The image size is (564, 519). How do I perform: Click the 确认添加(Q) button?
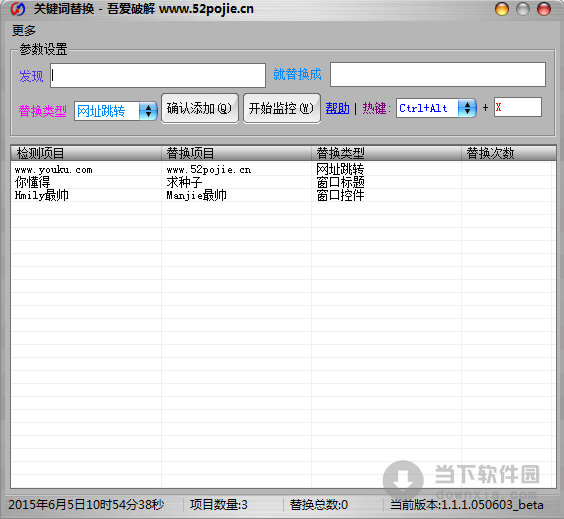coord(200,108)
